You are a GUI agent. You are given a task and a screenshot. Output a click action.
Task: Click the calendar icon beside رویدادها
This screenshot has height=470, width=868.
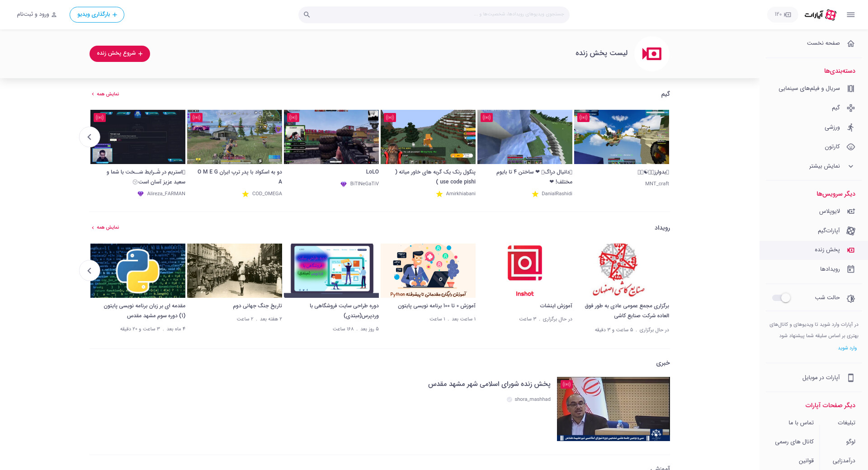coord(850,269)
